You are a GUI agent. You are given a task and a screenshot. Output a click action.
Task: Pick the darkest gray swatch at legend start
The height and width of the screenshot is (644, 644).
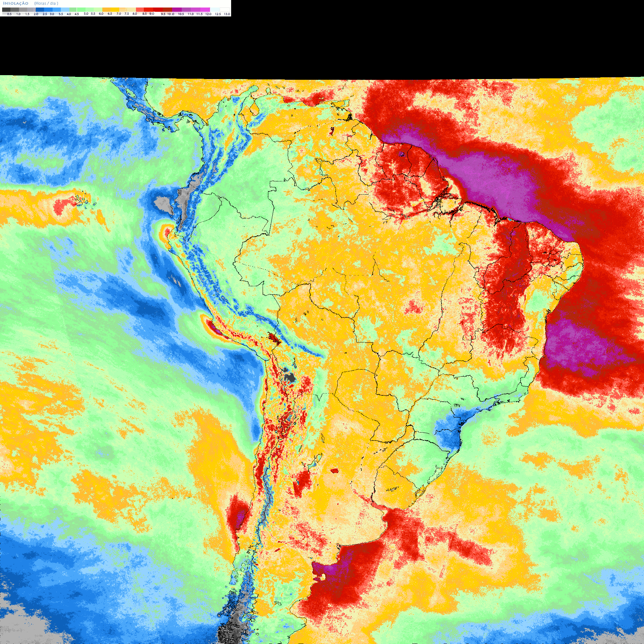(x=6, y=10)
